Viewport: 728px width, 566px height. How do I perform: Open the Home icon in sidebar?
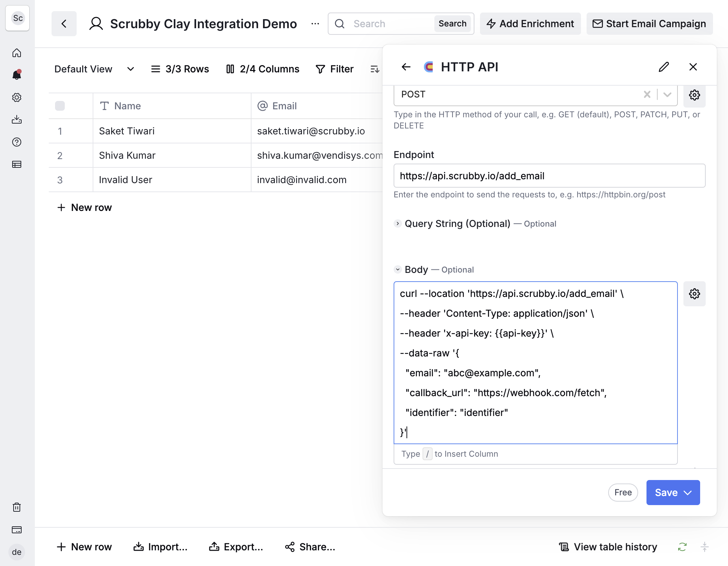click(x=17, y=53)
